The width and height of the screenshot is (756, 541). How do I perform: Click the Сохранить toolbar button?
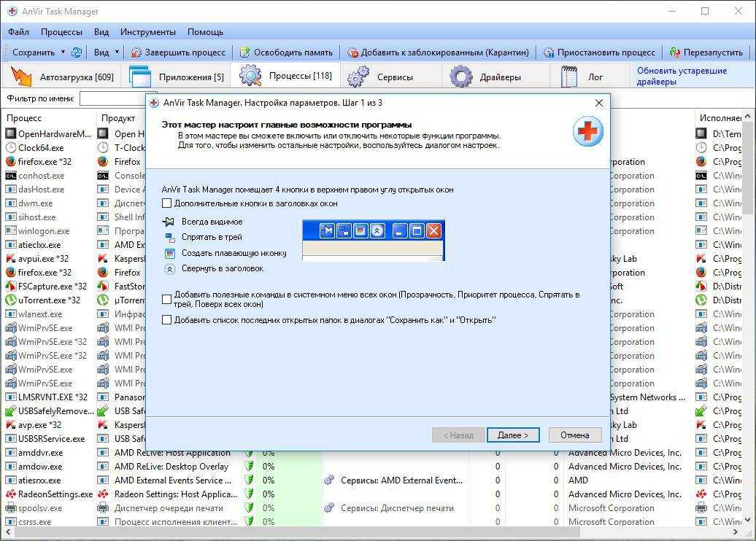coord(34,52)
